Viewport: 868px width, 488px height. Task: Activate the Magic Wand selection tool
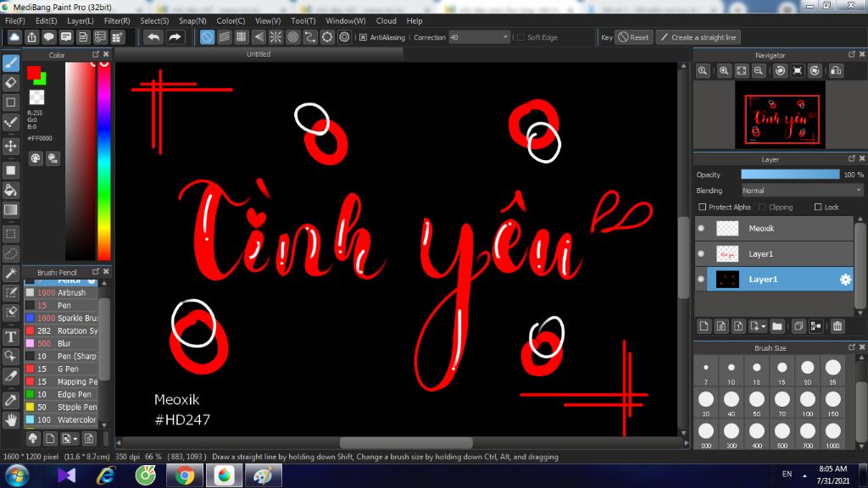click(11, 273)
